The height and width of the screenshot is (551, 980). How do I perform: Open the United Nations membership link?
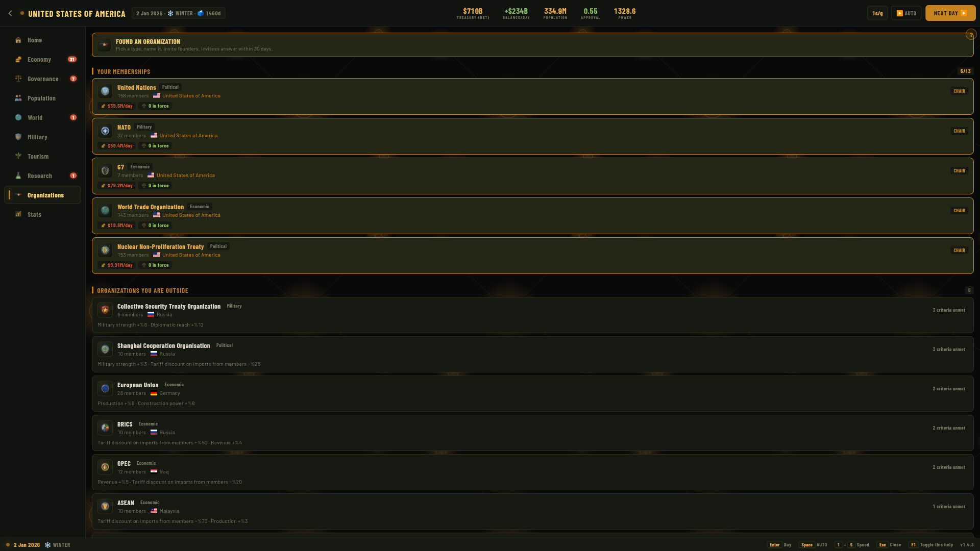(x=137, y=88)
